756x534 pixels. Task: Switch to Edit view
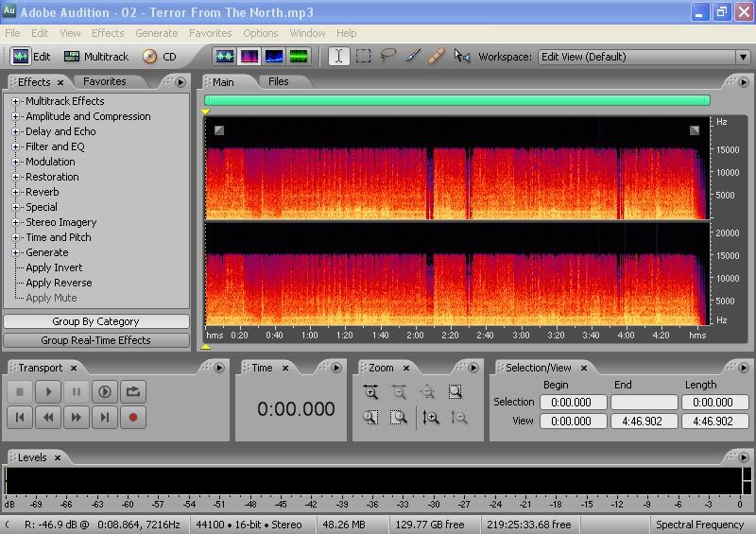pos(31,57)
